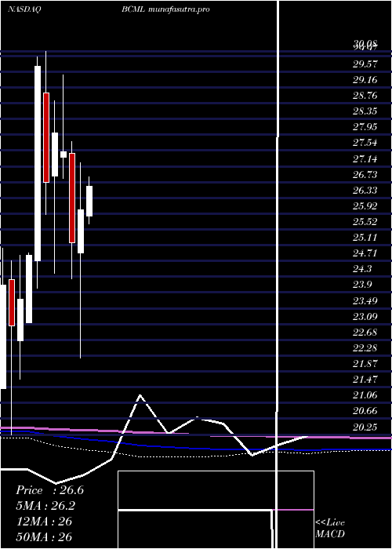
Task: Click the NASDAQ exchange label
Action: click(24, 9)
